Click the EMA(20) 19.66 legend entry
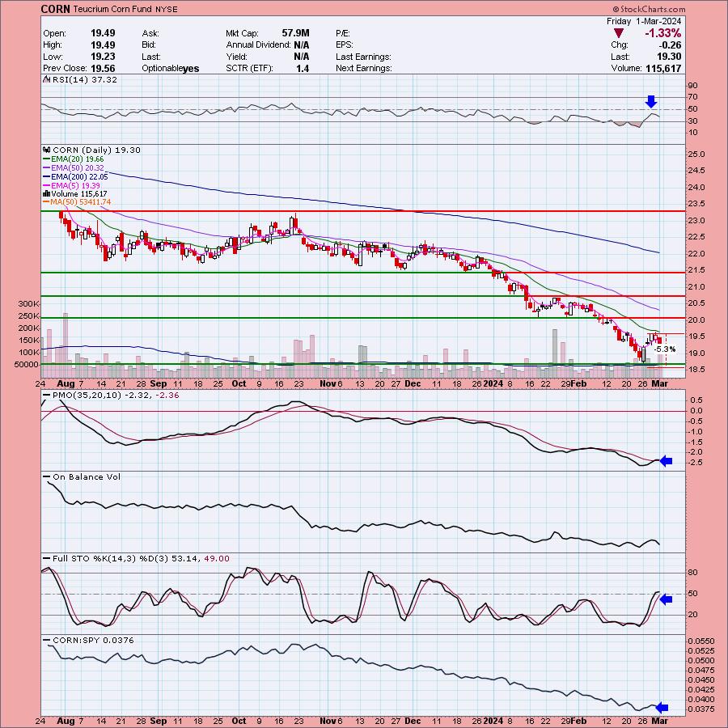This screenshot has width=728, height=728. pyautogui.click(x=77, y=159)
